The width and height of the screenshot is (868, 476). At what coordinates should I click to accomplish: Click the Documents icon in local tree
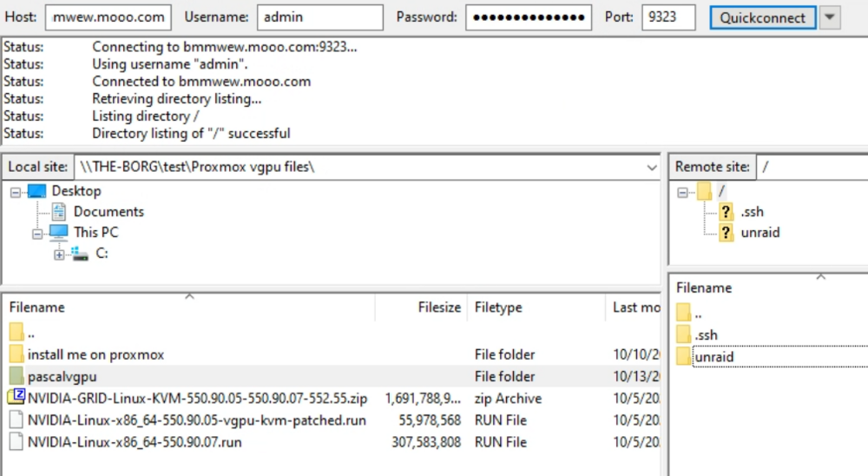coord(59,212)
